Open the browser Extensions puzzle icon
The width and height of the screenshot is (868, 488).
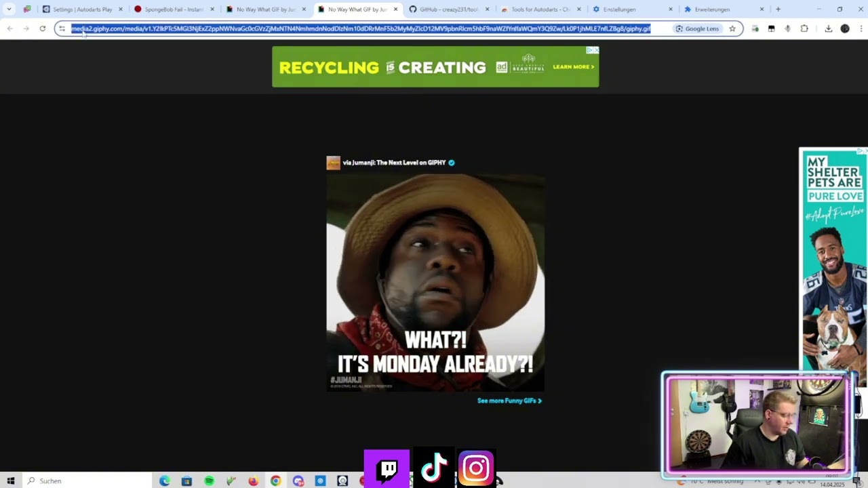point(804,28)
